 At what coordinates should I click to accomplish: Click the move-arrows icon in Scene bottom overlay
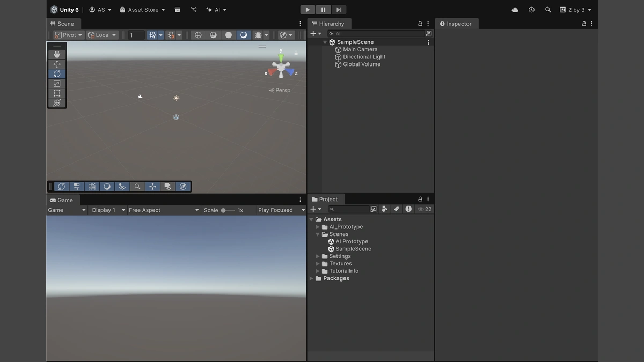(x=152, y=187)
